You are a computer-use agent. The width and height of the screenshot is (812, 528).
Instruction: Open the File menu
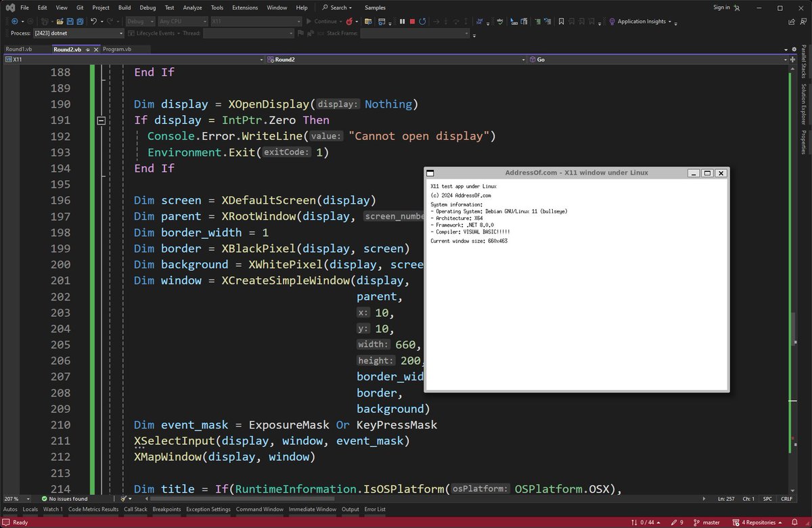coord(24,7)
